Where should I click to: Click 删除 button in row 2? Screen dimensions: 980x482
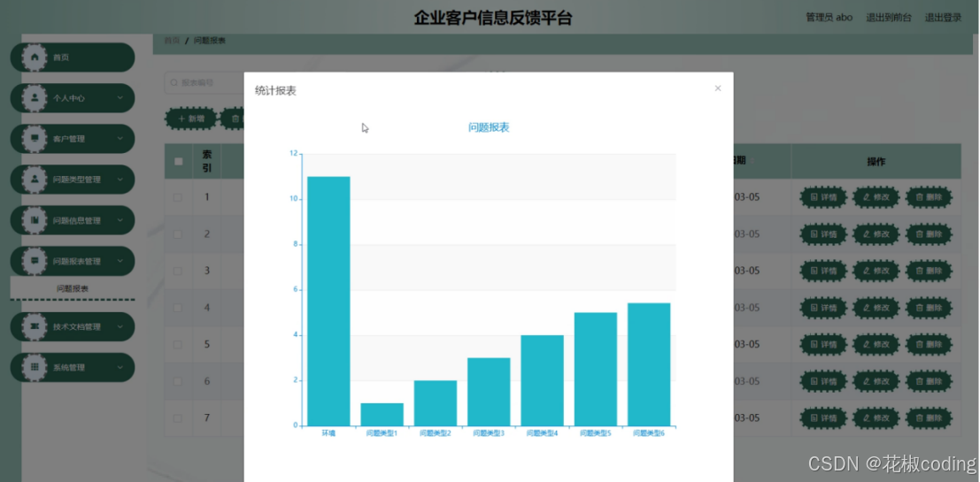pyautogui.click(x=929, y=234)
